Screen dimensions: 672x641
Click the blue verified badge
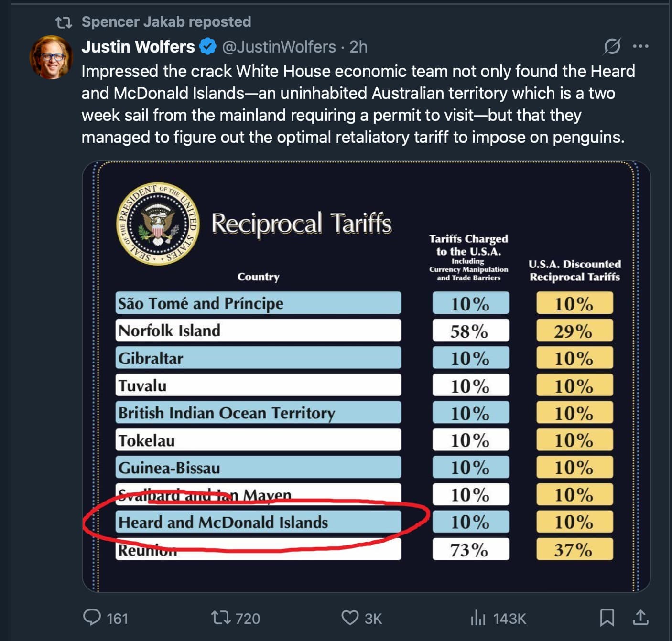tap(208, 47)
